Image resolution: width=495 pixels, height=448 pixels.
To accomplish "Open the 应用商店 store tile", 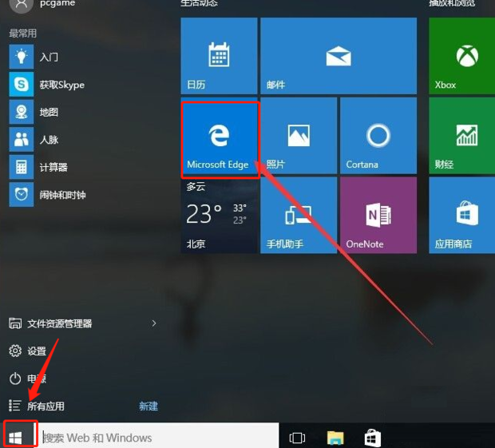I will pos(461,216).
